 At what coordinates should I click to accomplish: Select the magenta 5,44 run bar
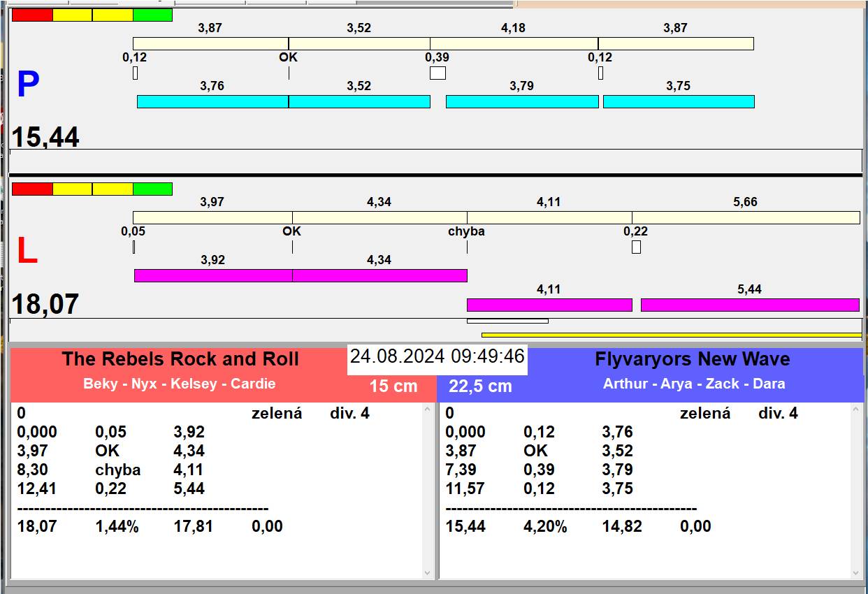(749, 305)
